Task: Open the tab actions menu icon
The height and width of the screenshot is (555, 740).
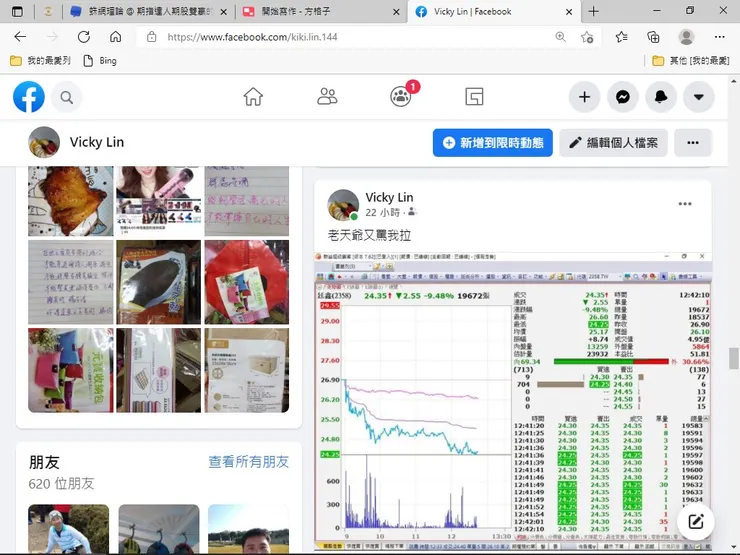Action: click(17, 12)
